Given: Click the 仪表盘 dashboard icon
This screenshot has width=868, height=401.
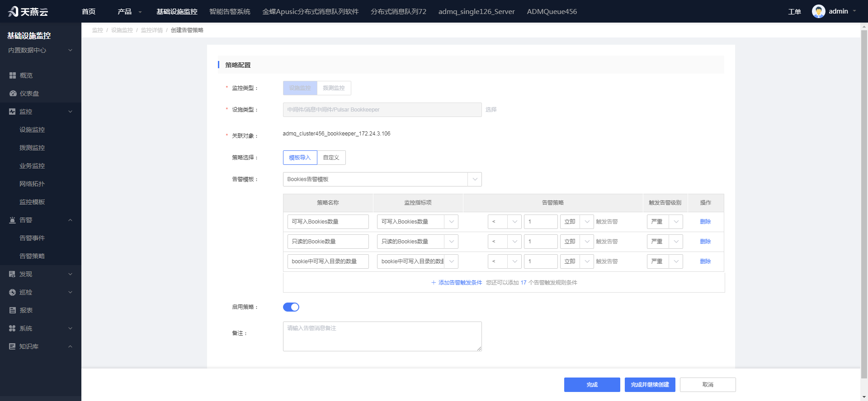Looking at the screenshot, I should [x=13, y=93].
